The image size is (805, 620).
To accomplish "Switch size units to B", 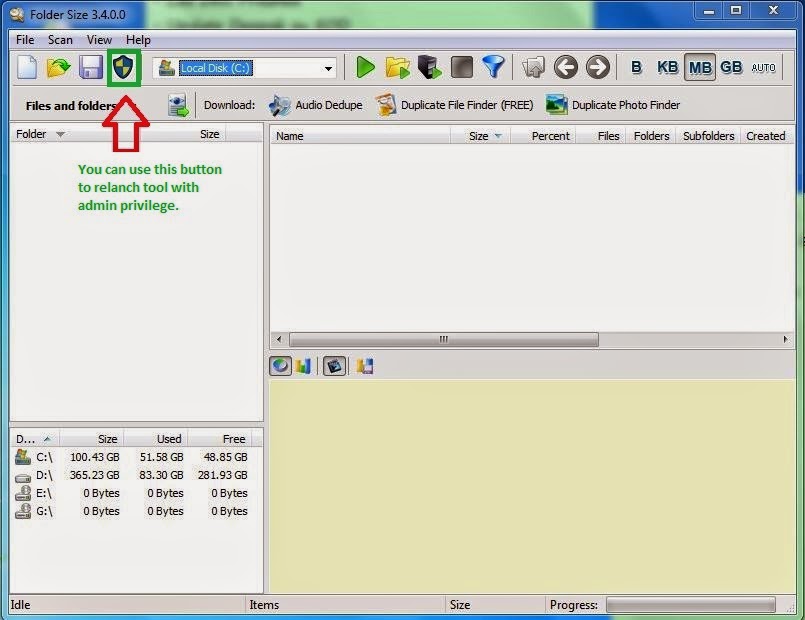I will point(636,67).
